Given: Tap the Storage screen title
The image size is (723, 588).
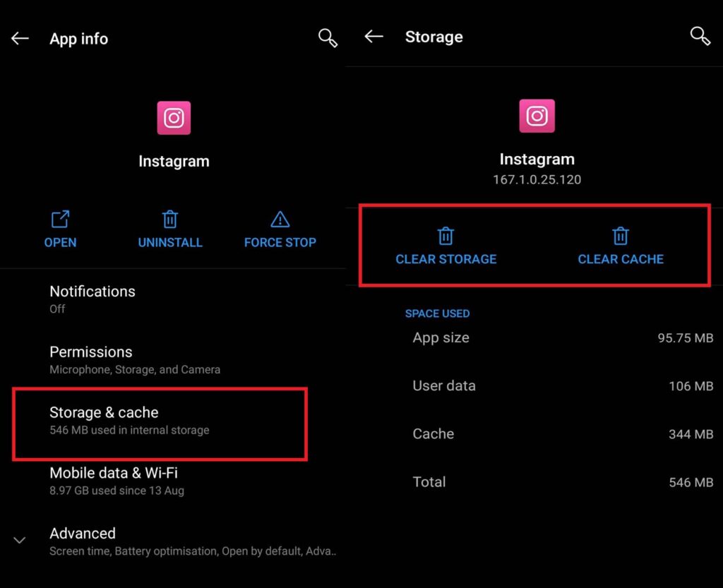Looking at the screenshot, I should tap(434, 37).
